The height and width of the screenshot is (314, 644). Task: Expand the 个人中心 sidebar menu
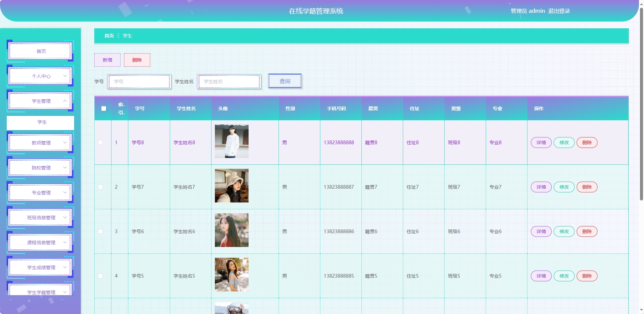pos(40,76)
